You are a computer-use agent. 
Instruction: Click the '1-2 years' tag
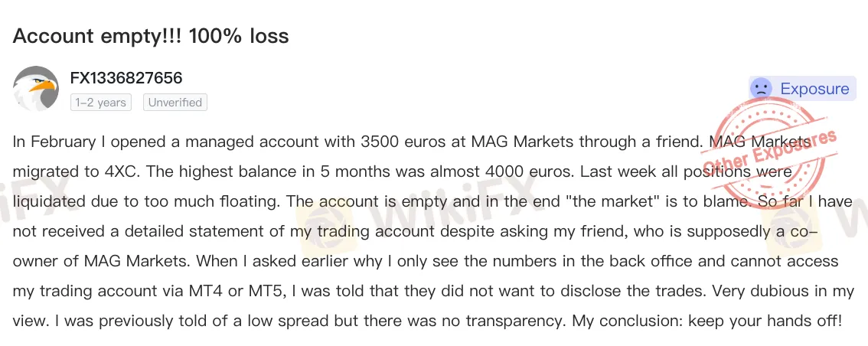(101, 103)
